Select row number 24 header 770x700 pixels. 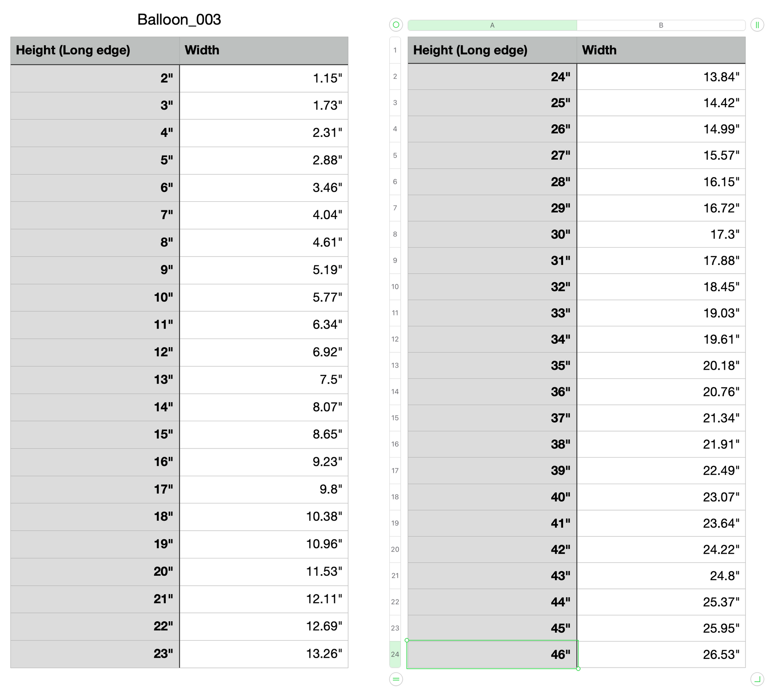pyautogui.click(x=395, y=654)
